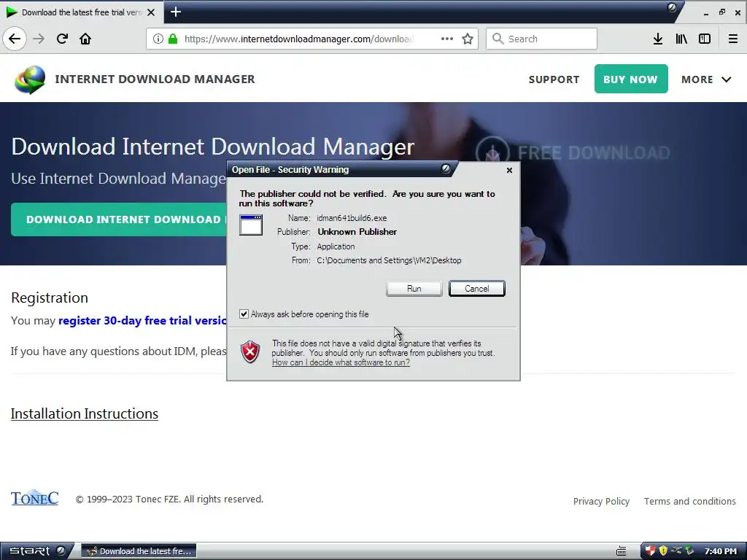Run idman641build6.exe from the dialog
Image resolution: width=747 pixels, height=560 pixels.
[x=414, y=289]
